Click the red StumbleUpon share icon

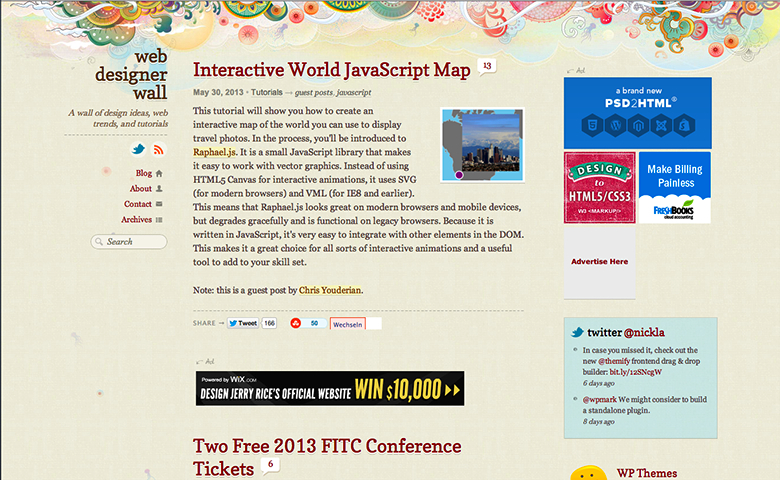pos(296,324)
